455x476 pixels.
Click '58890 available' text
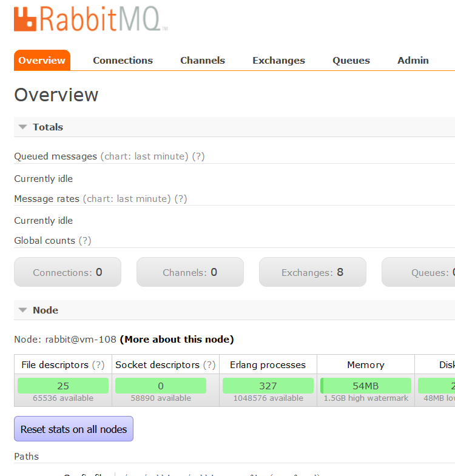161,398
